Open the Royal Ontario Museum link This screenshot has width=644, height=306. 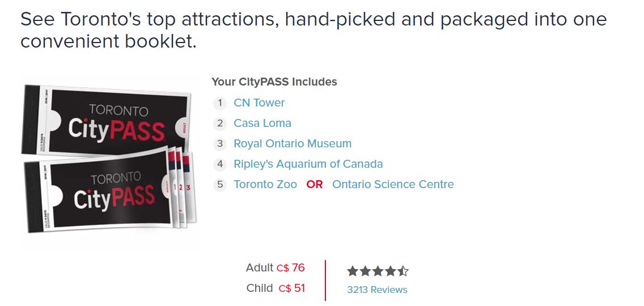(x=293, y=144)
